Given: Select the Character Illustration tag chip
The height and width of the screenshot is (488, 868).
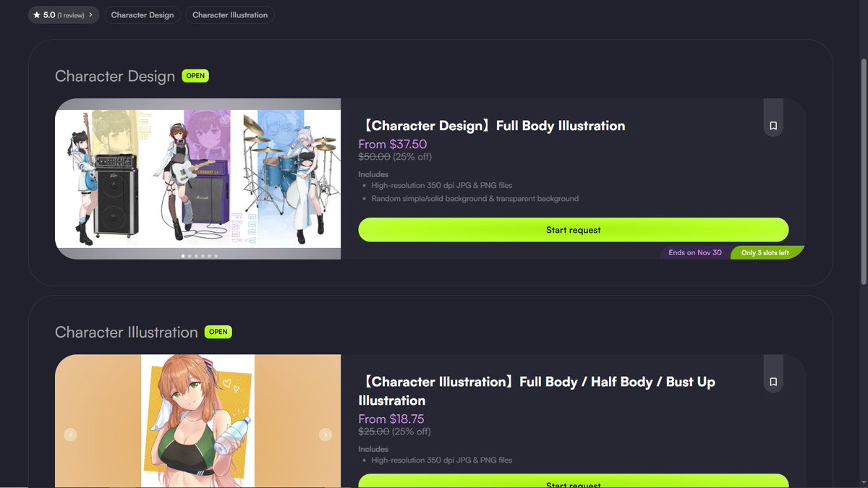Looking at the screenshot, I should pyautogui.click(x=230, y=14).
